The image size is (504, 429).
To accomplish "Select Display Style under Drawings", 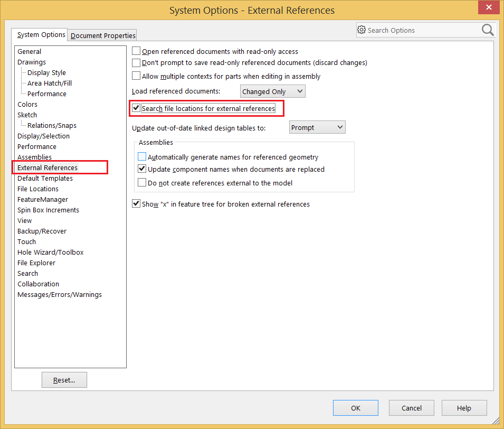I will pyautogui.click(x=46, y=72).
